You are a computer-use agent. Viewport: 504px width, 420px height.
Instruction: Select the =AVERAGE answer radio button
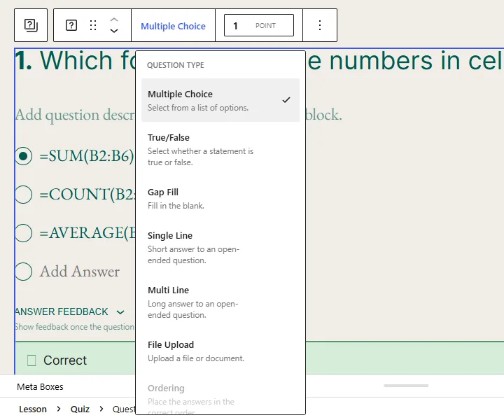[24, 233]
